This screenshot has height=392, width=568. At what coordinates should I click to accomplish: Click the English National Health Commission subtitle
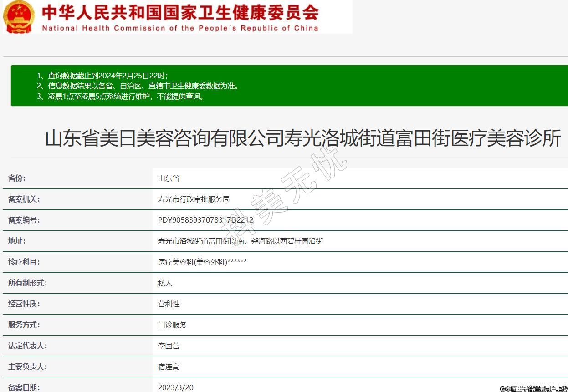pos(180,28)
